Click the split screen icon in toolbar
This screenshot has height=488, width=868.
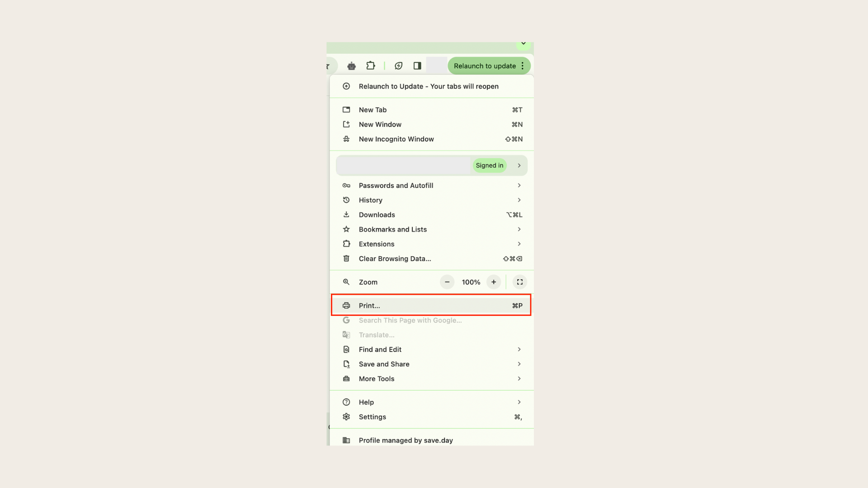coord(417,66)
